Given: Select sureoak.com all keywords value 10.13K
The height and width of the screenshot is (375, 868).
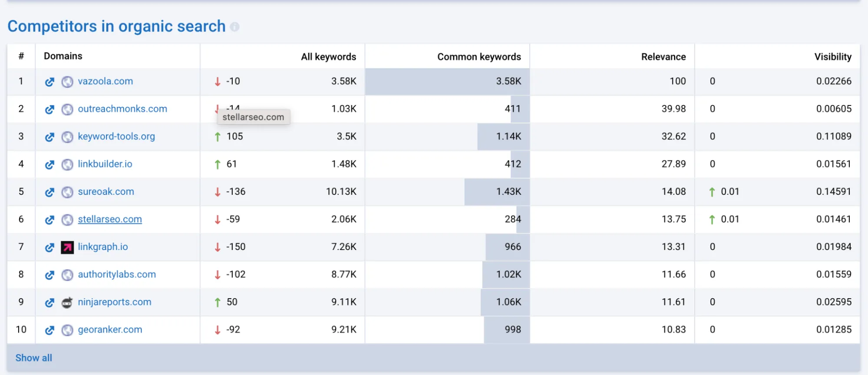Looking at the screenshot, I should 341,191.
